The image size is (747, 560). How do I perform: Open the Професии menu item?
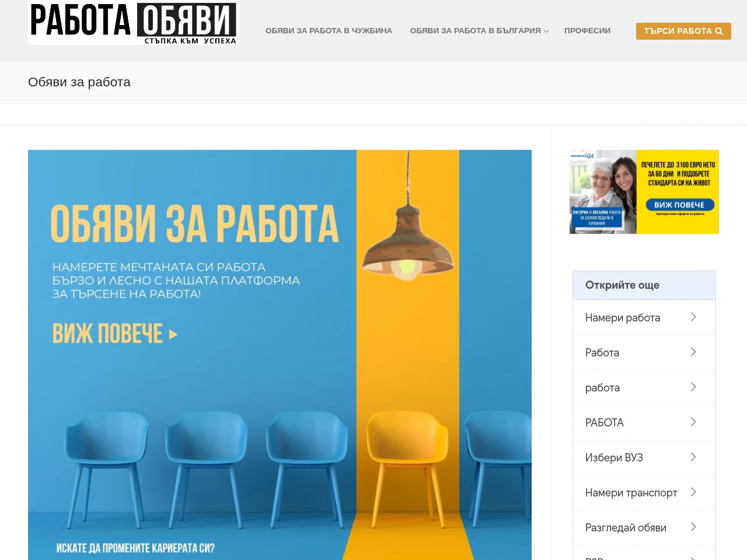(587, 31)
